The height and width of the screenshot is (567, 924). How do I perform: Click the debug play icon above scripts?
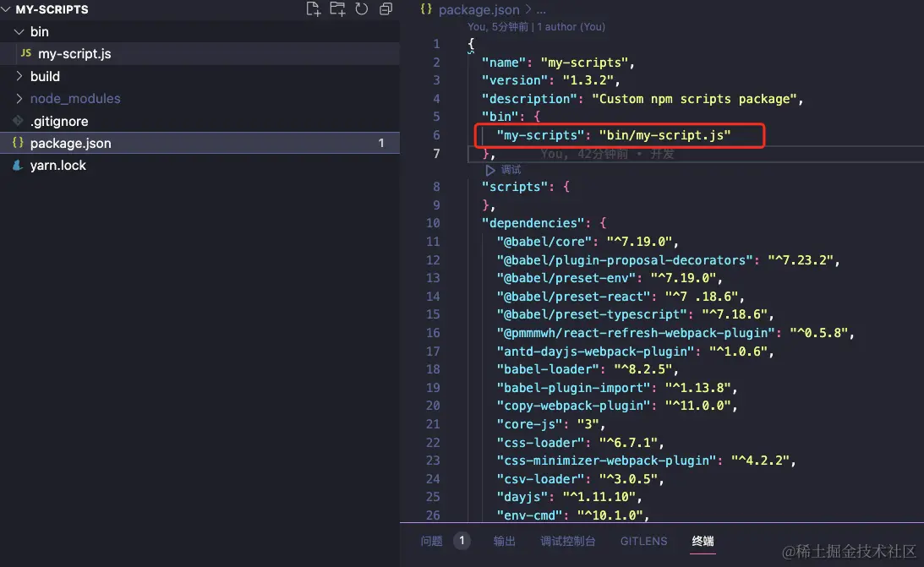point(490,170)
